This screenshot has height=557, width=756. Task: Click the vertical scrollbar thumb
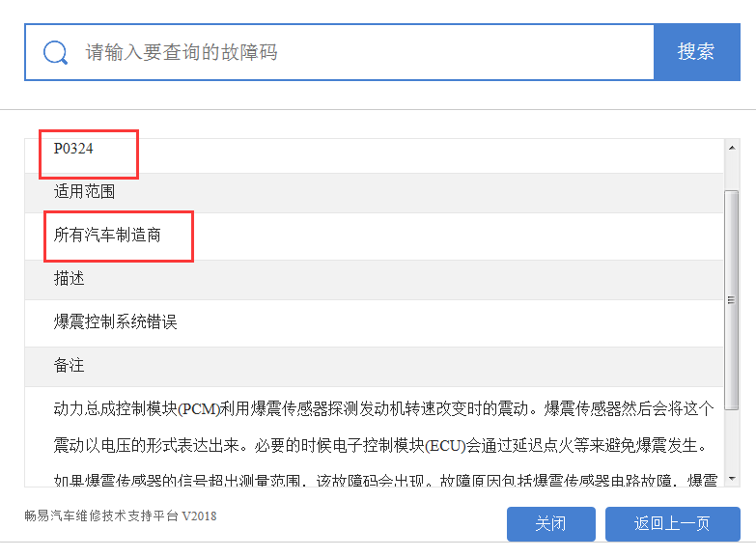[732, 299]
